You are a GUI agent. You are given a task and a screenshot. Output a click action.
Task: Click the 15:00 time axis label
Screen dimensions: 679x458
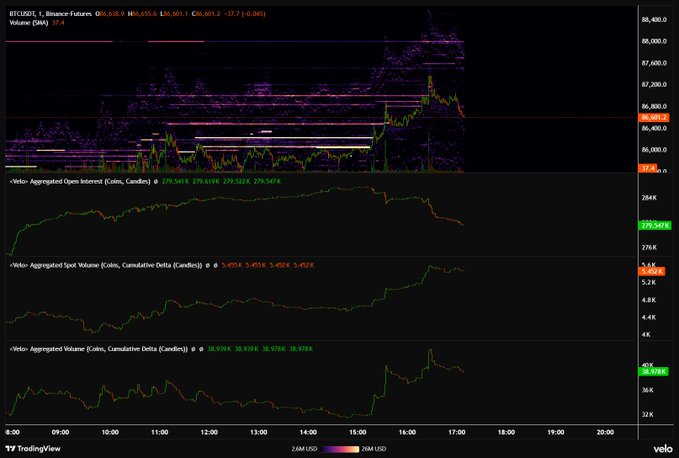(358, 432)
